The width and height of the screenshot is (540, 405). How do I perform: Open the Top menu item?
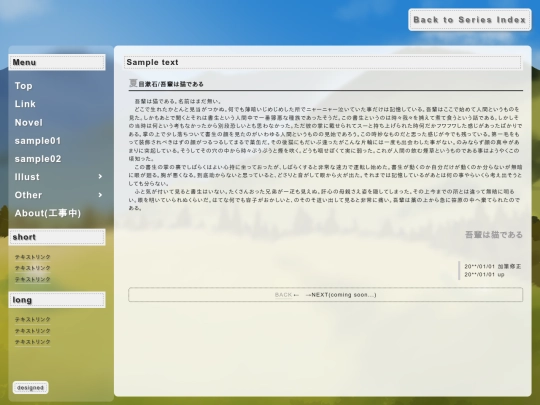point(23,86)
